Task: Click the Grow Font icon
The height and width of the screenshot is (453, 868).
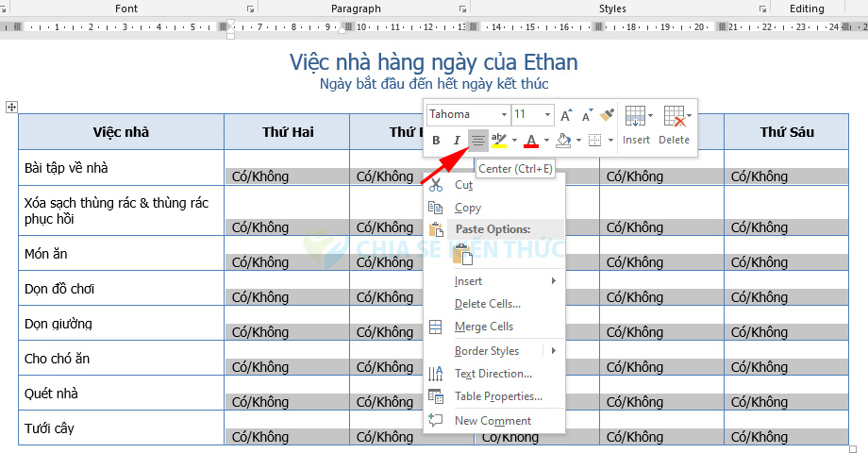Action: [566, 115]
